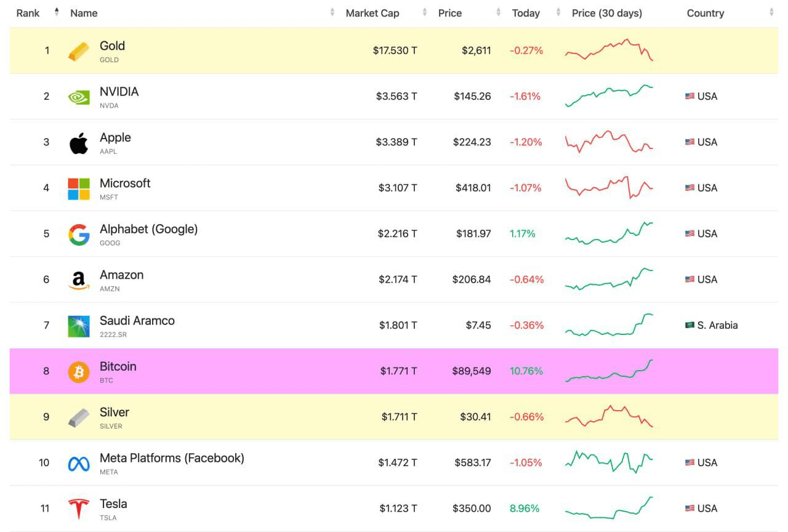Click the $583.17 Meta price
Viewport: 788px width, 532px height.
(x=473, y=462)
